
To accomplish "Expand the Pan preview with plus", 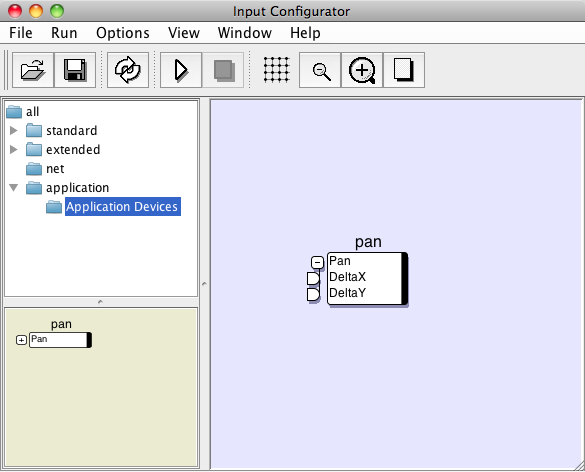I will point(21,340).
